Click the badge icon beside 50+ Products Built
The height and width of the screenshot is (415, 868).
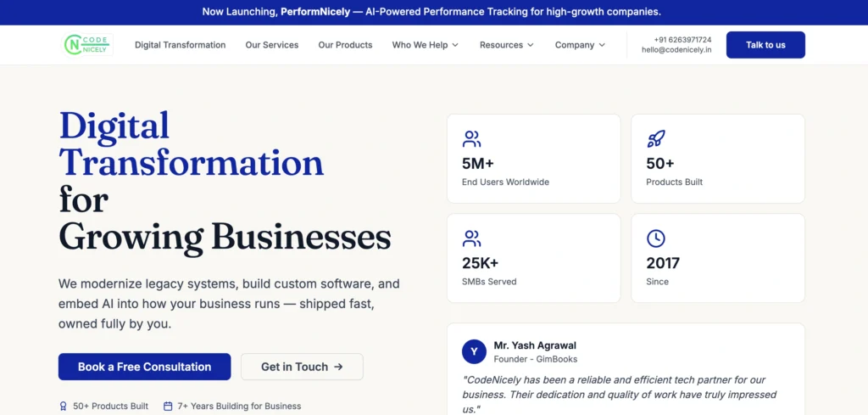tap(63, 407)
